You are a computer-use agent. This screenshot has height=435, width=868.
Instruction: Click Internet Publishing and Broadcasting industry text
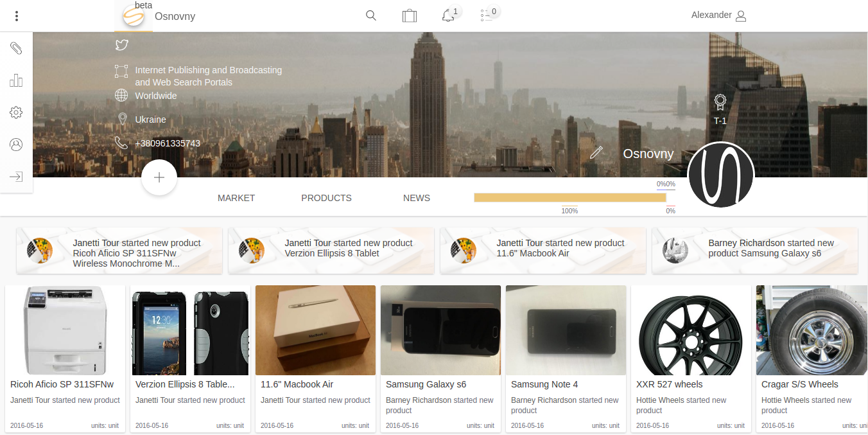[208, 76]
